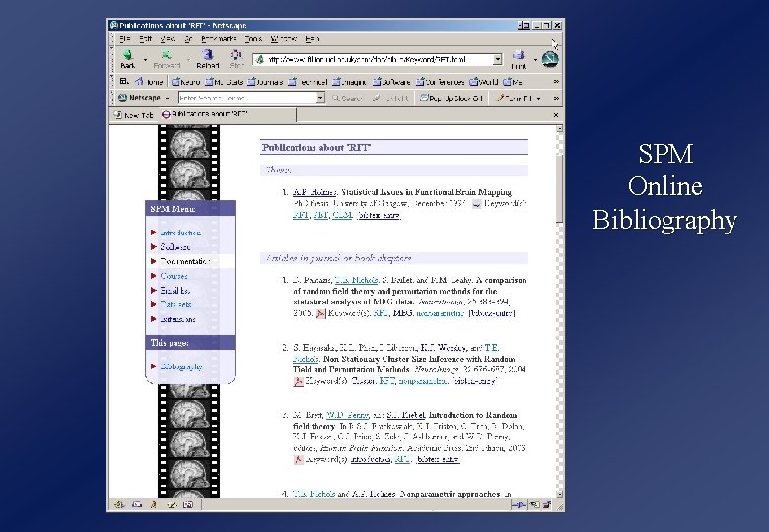The image size is (769, 532).
Task: Close the current tab with the X
Action: coord(556,115)
